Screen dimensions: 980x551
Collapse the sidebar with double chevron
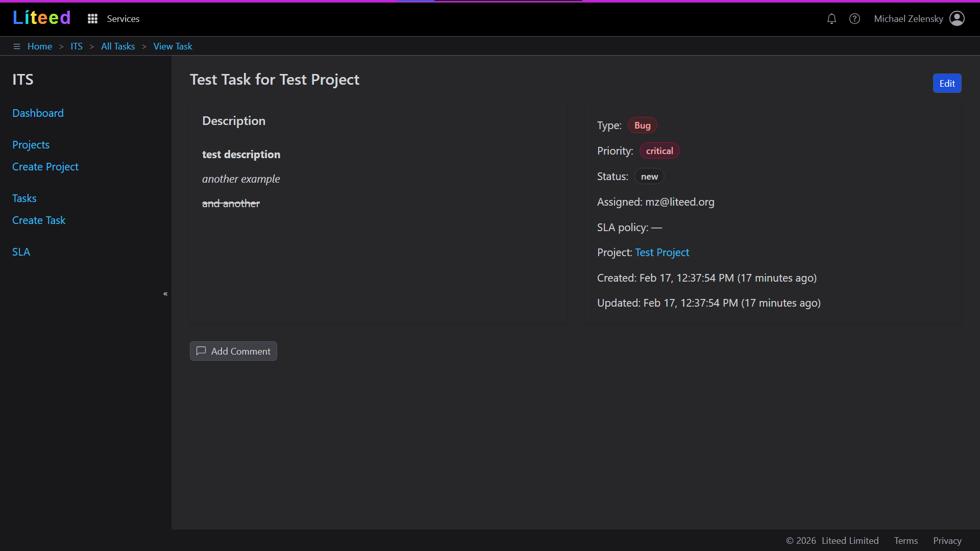point(165,294)
